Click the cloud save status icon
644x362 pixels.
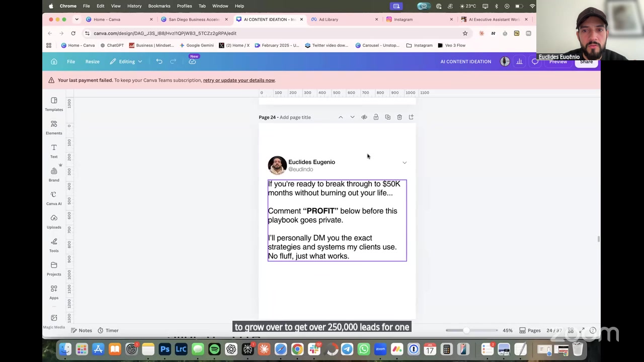pos(192,61)
